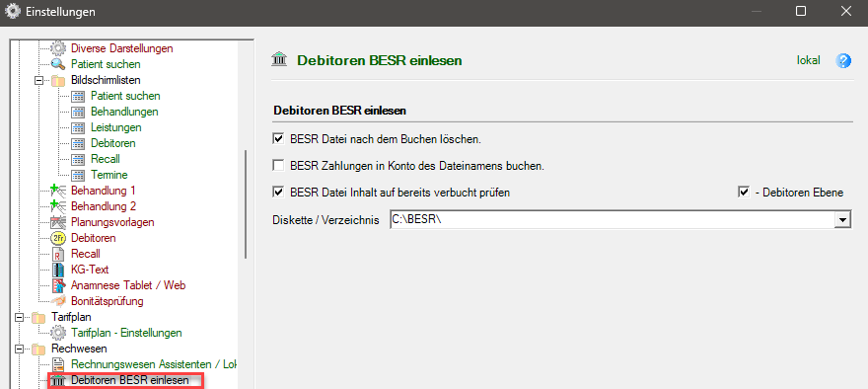This screenshot has width=868, height=389.
Task: Click the Bonitätsprüfung handshake icon
Action: click(58, 301)
